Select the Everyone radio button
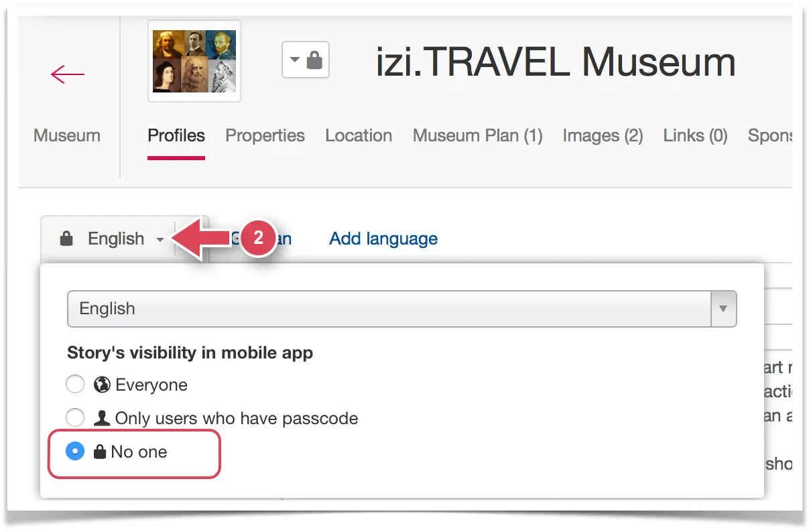Screen dimensions: 811x532 [x=75, y=385]
